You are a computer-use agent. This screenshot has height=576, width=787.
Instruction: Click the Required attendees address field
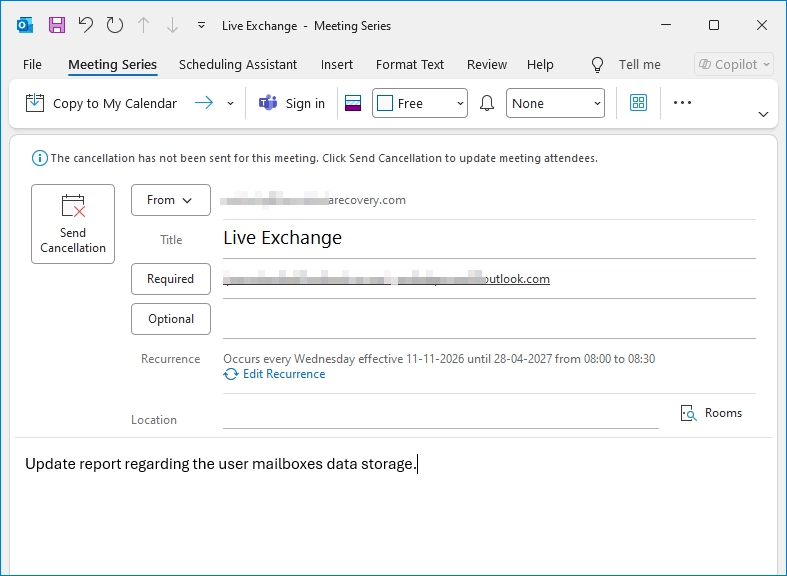[489, 279]
